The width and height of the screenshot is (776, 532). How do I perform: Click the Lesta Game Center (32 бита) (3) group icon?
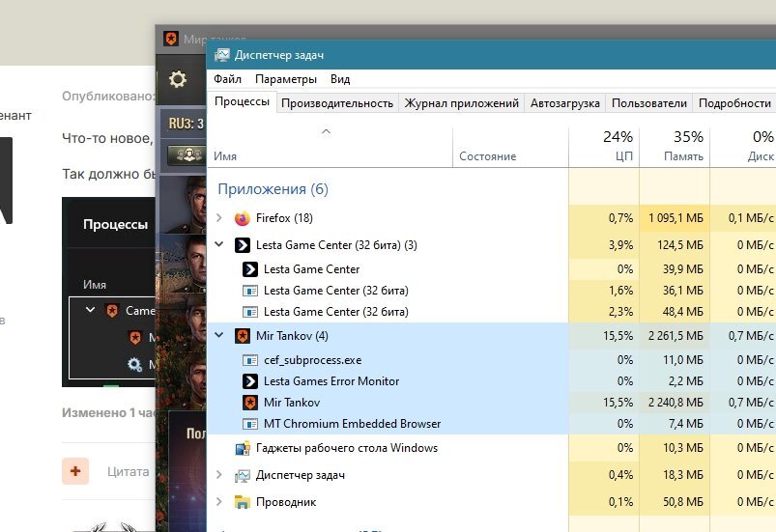coord(242,244)
